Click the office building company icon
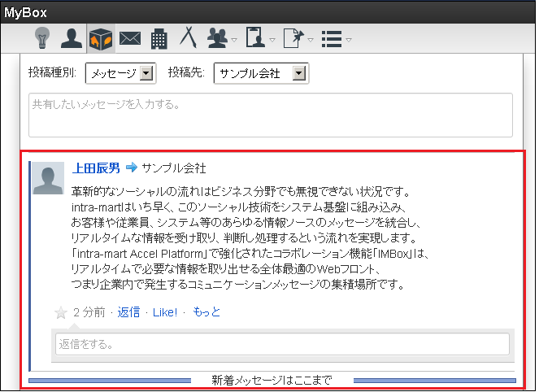 pyautogui.click(x=159, y=38)
